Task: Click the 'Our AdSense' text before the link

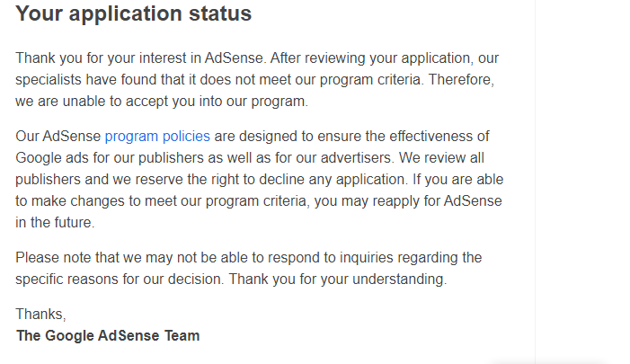Action: (x=58, y=137)
